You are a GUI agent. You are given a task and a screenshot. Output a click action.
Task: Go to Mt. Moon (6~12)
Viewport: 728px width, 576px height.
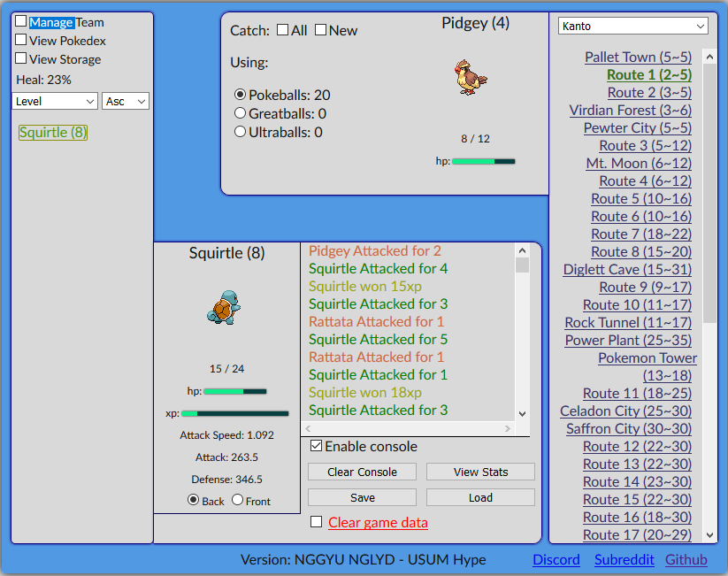point(639,163)
